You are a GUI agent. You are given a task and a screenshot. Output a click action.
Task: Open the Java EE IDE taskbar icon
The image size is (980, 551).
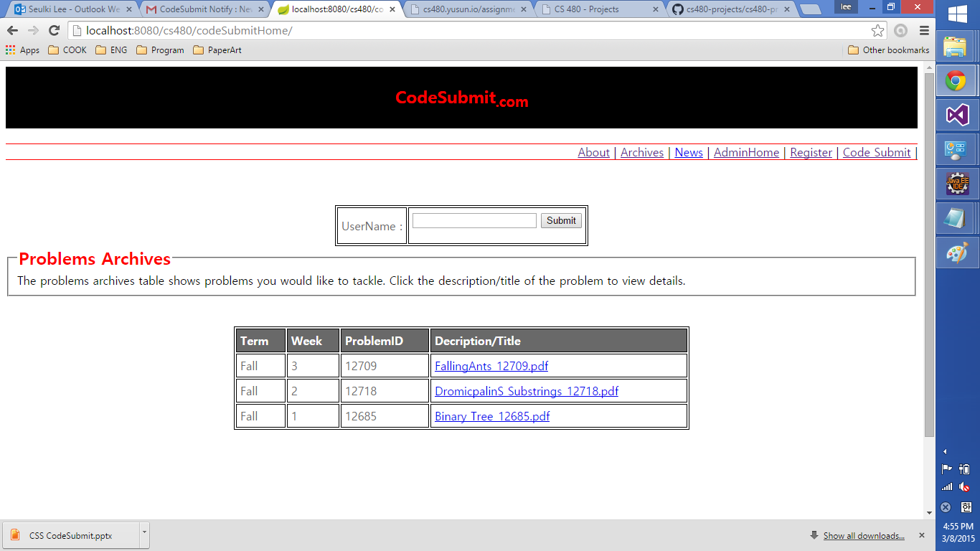[957, 184]
